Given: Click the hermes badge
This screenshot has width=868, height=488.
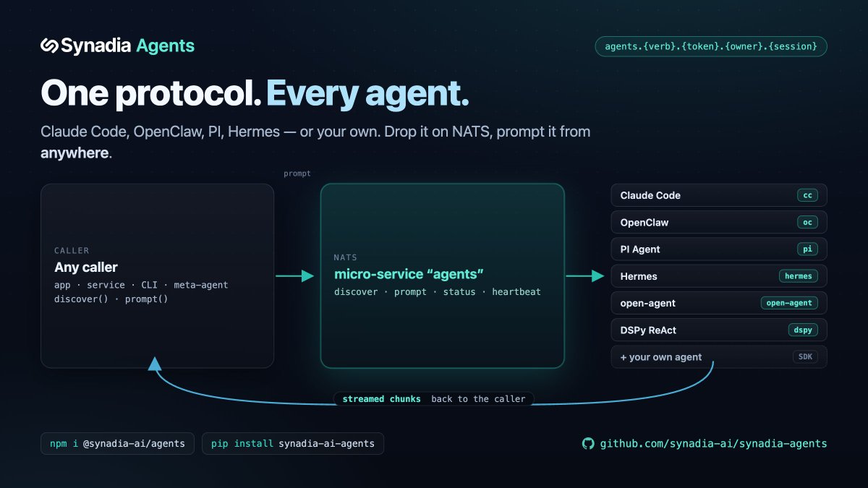Looking at the screenshot, I should [799, 276].
